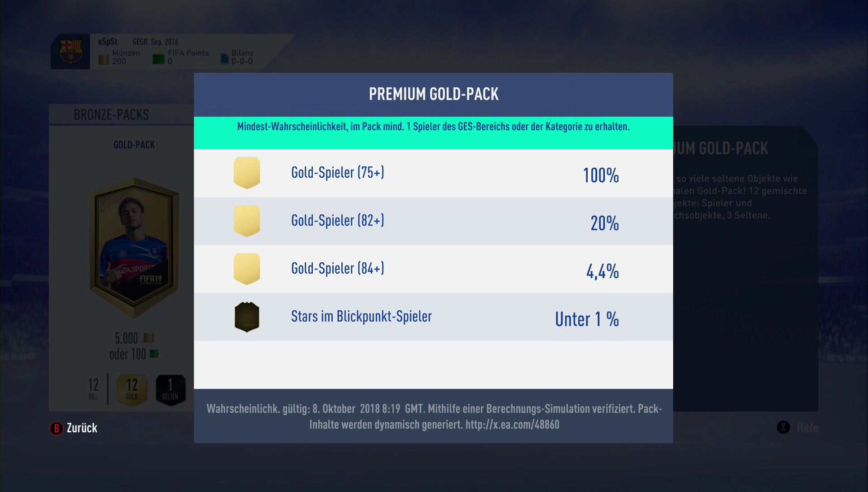
Task: Click the Neymar gold pack artwork
Action: [x=134, y=248]
